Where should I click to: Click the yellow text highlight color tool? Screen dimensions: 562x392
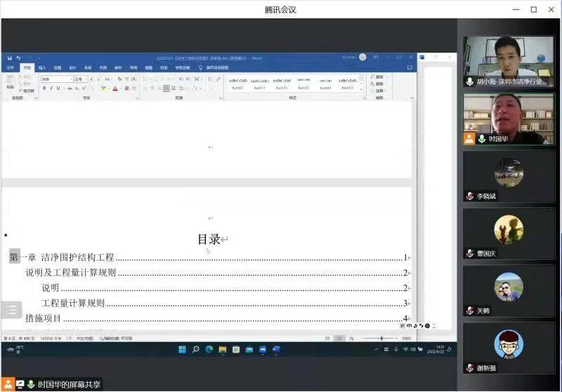click(x=103, y=88)
